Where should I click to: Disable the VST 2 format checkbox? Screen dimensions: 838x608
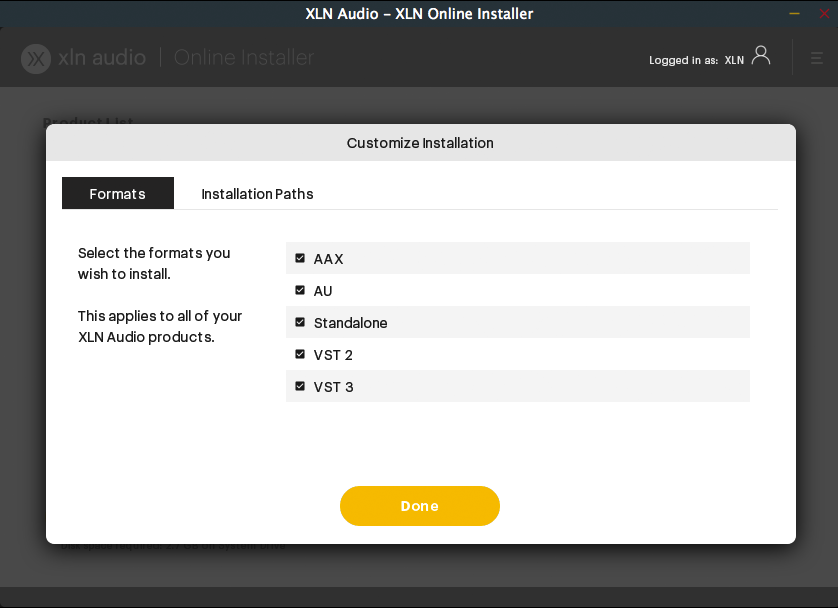coord(300,354)
